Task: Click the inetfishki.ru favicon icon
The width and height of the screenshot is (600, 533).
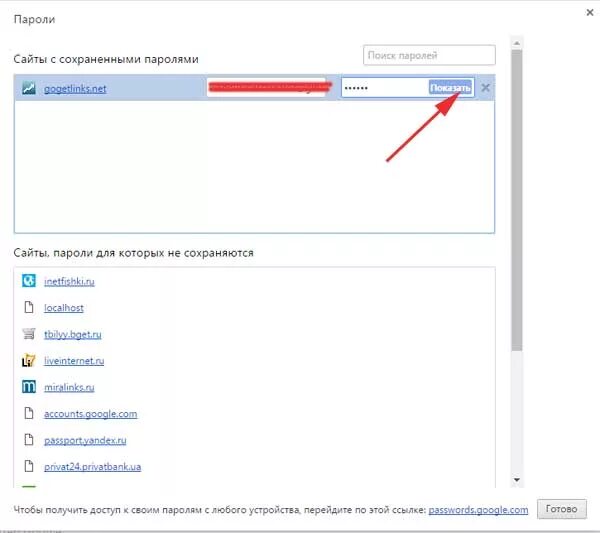Action: pyautogui.click(x=29, y=281)
